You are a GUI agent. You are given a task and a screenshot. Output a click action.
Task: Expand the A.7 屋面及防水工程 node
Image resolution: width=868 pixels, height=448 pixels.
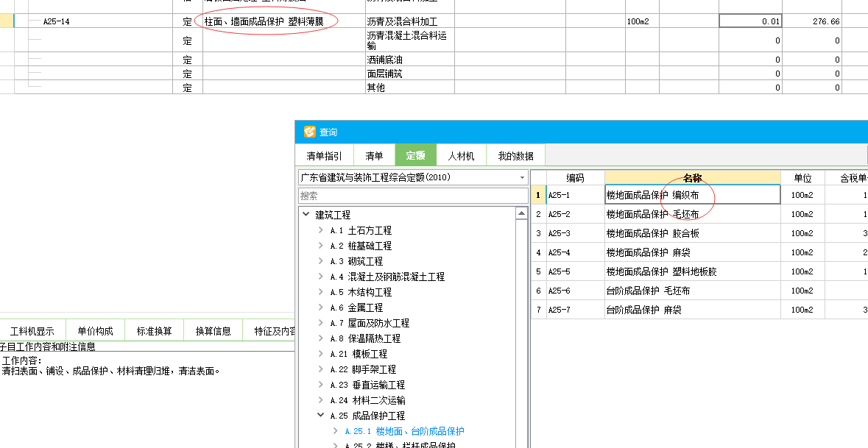(x=320, y=323)
